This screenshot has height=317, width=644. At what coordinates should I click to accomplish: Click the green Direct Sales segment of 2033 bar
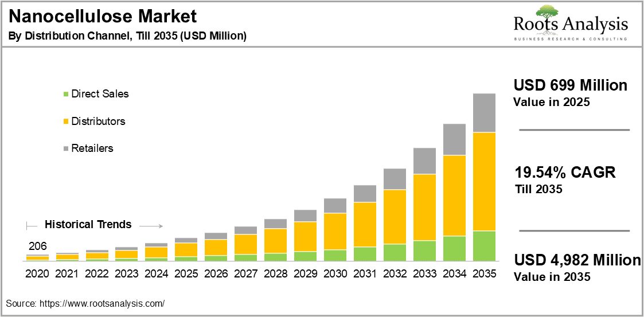[x=424, y=251]
